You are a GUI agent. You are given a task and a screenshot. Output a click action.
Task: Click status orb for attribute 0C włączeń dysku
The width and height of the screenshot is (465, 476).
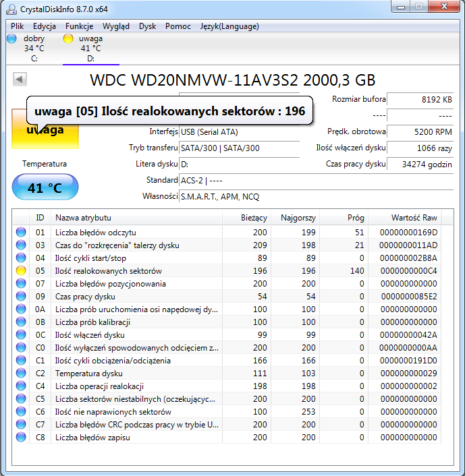[x=21, y=334]
